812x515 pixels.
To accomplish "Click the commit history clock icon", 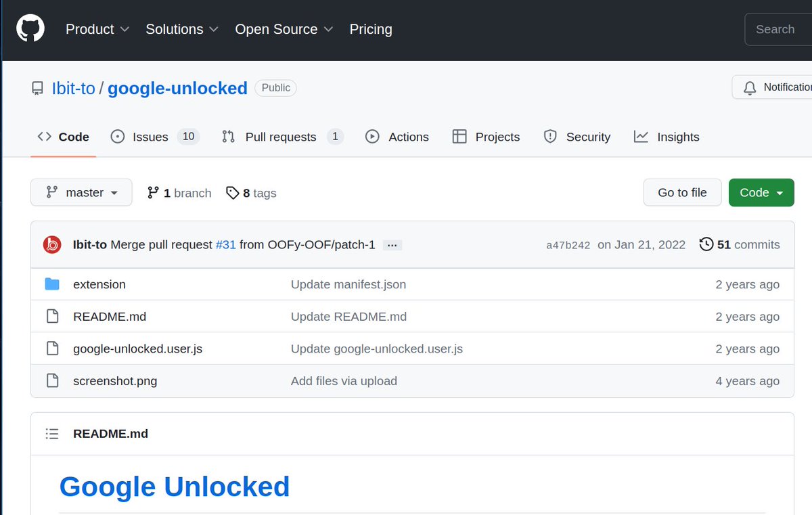I will point(706,244).
